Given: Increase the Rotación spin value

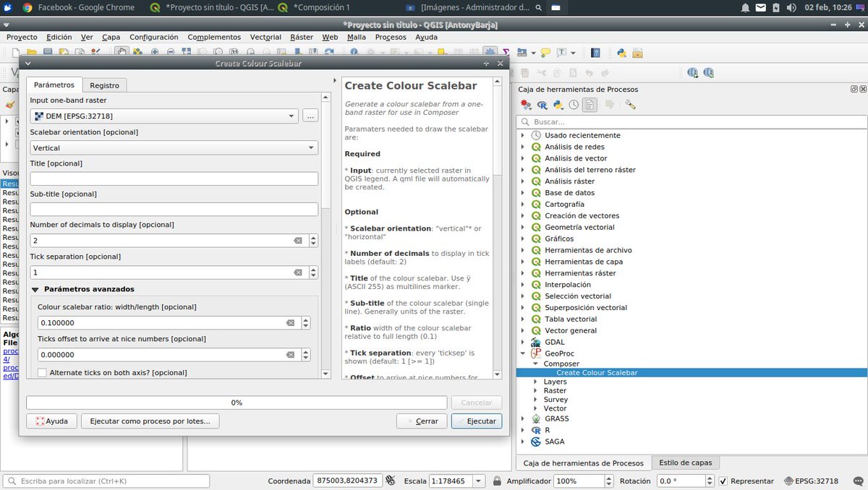Looking at the screenshot, I should pyautogui.click(x=710, y=478).
